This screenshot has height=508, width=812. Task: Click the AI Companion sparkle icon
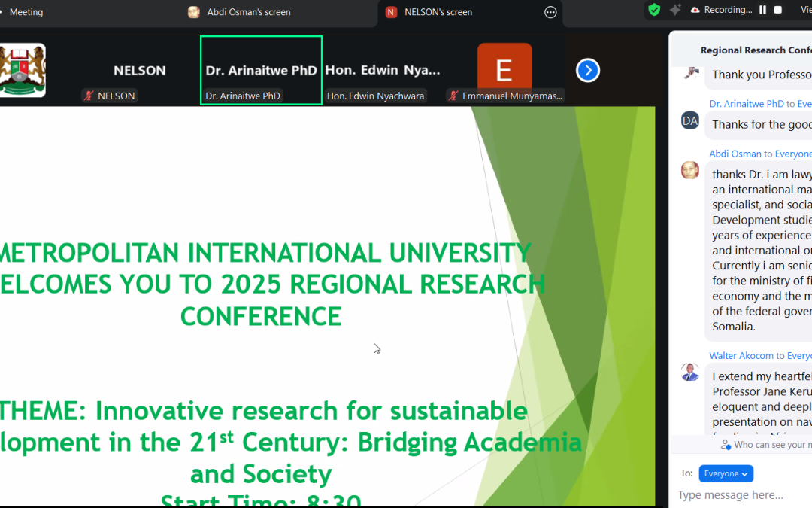point(674,9)
